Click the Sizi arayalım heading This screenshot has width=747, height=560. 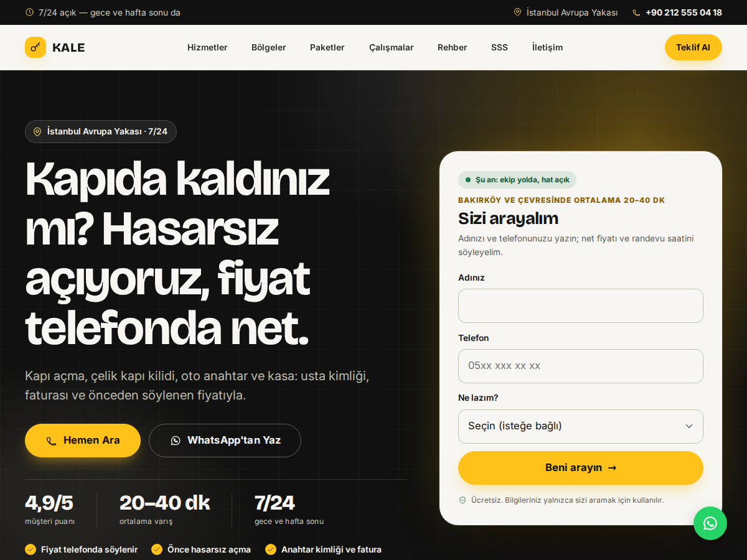[x=508, y=218]
